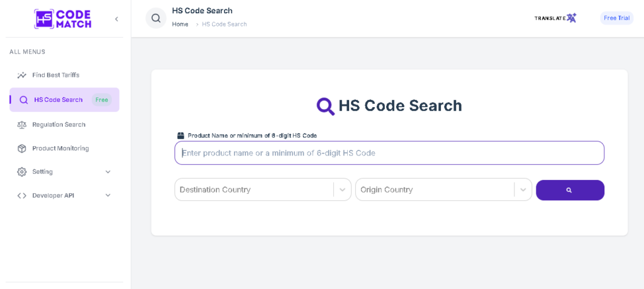Screen dimensions: 644x289
Task: Click the Regulation Search scales icon
Action: [22, 125]
